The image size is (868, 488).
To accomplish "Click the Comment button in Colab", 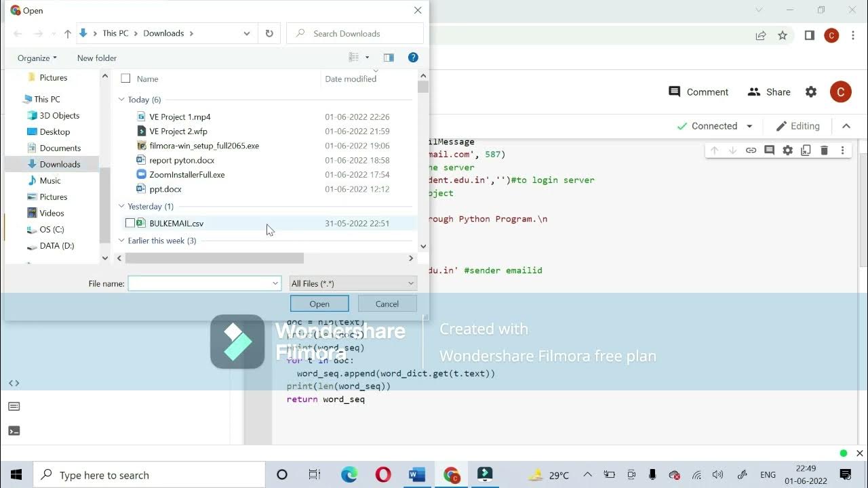I will point(698,92).
